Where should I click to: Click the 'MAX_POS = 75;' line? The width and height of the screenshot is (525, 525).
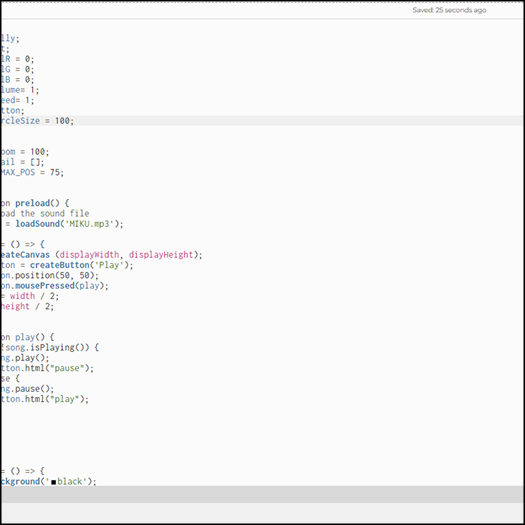point(32,172)
